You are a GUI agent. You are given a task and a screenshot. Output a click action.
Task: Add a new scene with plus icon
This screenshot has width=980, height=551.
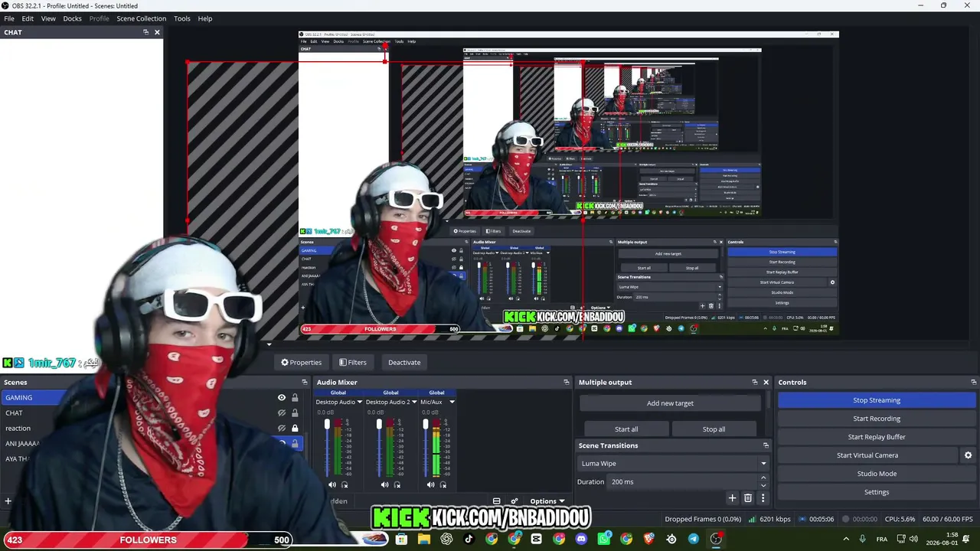pos(8,501)
